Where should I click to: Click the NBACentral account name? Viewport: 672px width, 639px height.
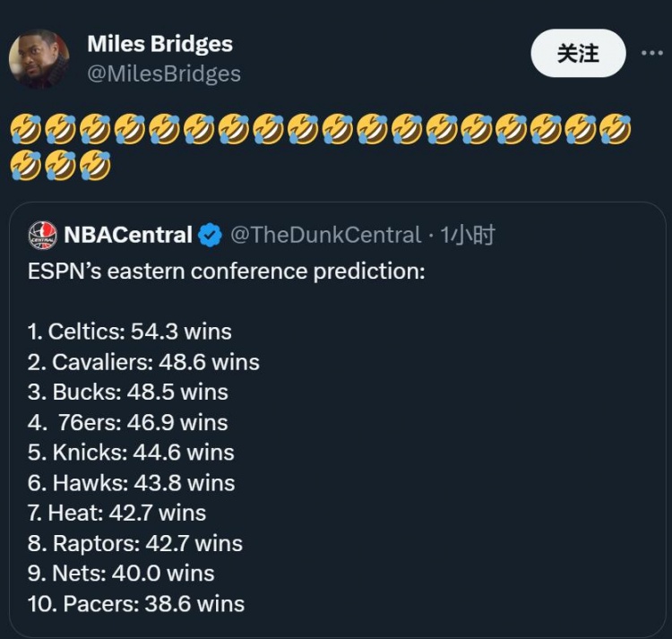[x=128, y=236]
